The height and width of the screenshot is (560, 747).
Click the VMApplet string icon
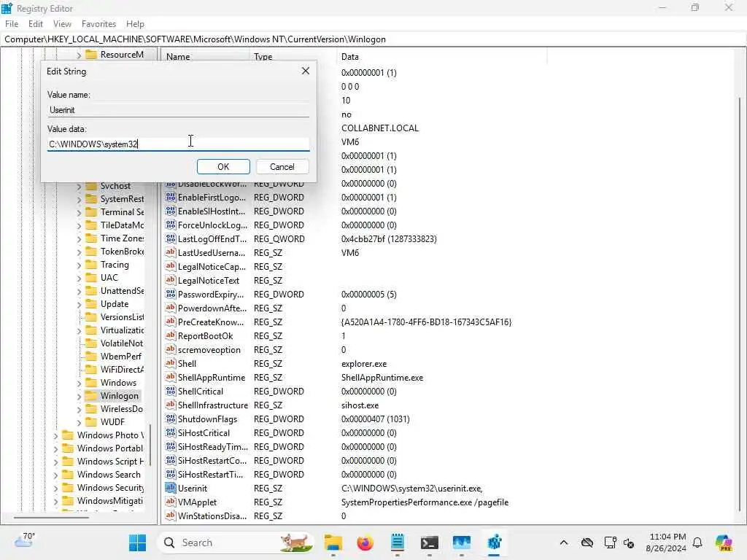[x=171, y=502]
